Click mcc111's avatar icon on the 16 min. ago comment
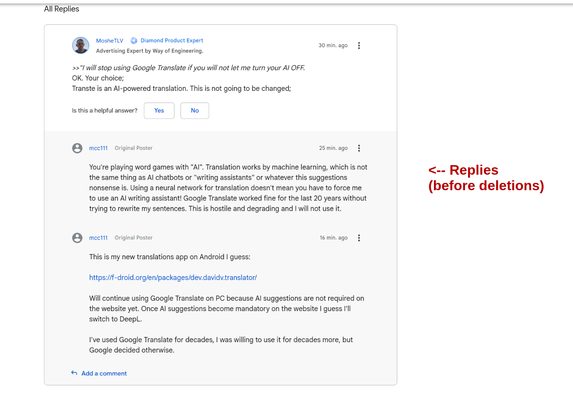573x402 pixels. (77, 238)
